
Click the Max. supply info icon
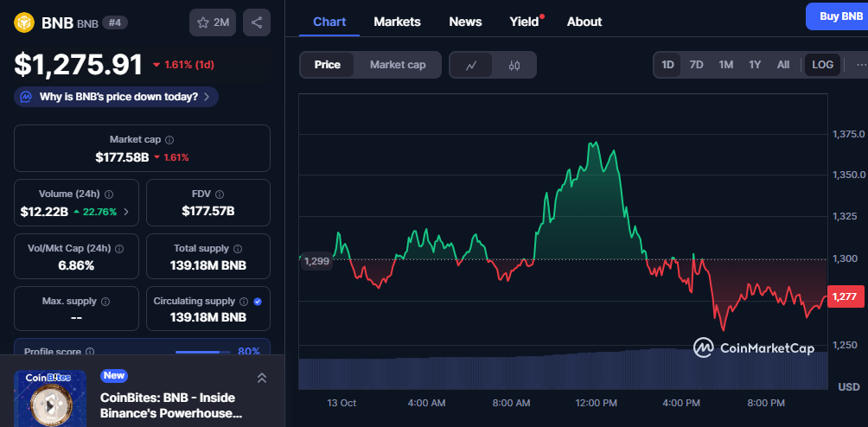tap(105, 302)
